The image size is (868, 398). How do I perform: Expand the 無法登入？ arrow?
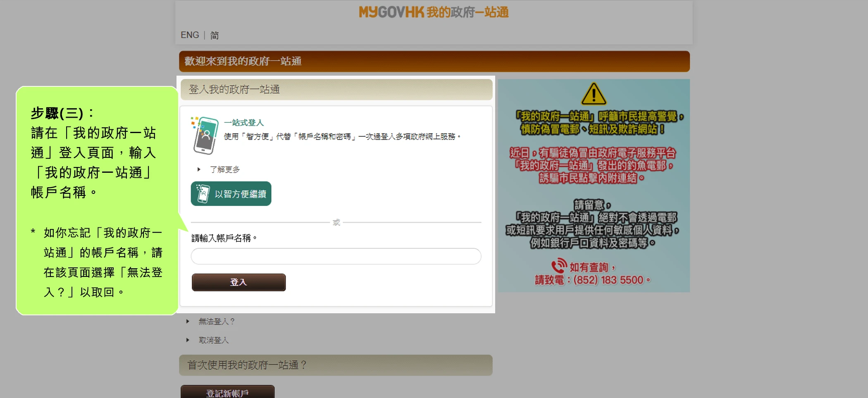188,321
